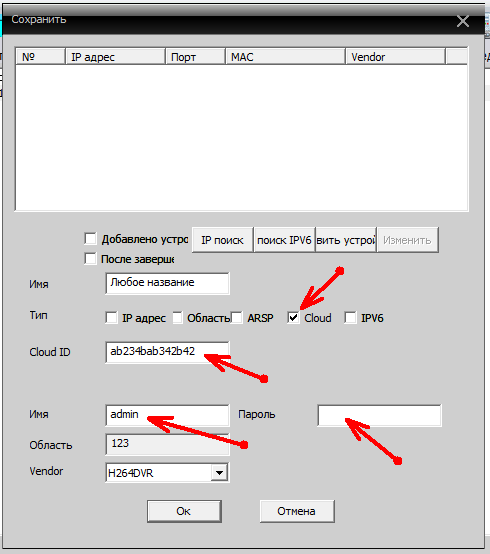Click the add device button beside Изменить
The height and width of the screenshot is (554, 490).
346,240
